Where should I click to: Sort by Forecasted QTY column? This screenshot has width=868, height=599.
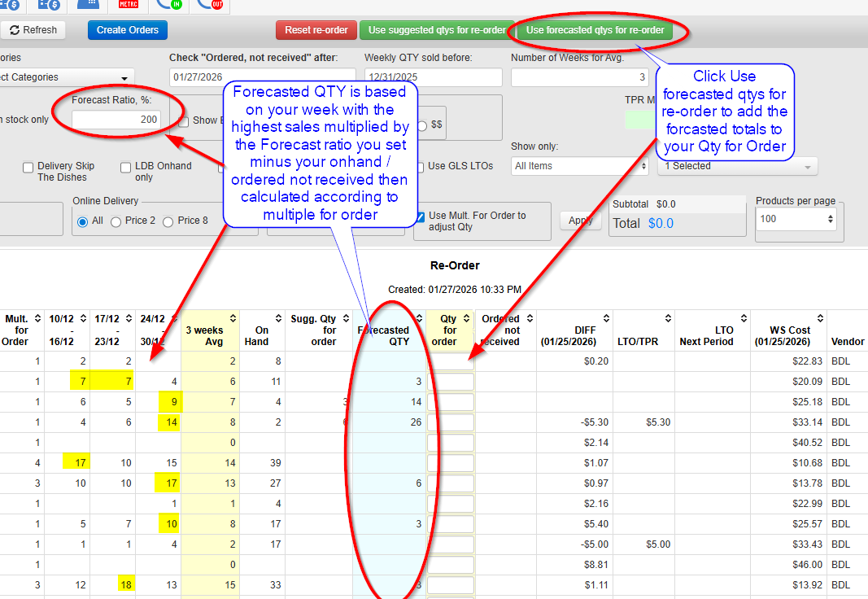tap(419, 318)
